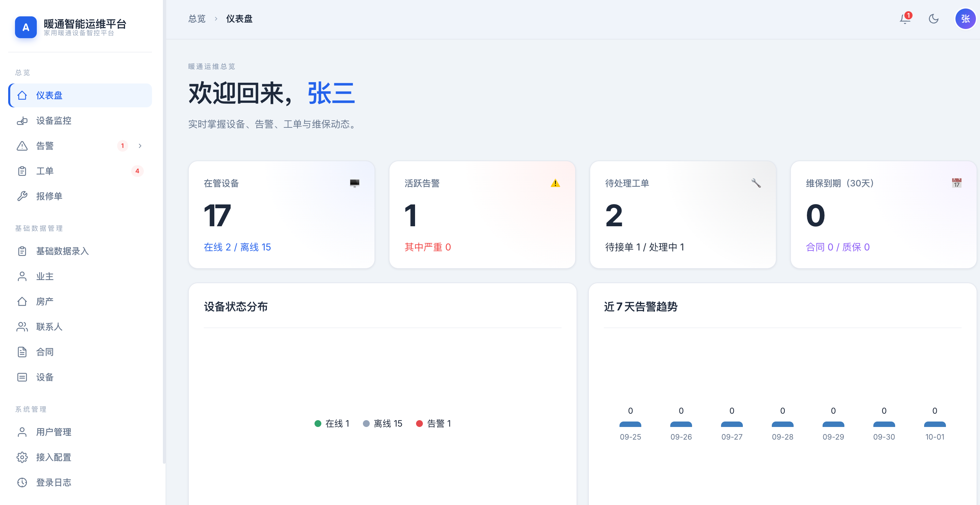
Task: Click the 业主 person sidebar icon
Action: (22, 276)
